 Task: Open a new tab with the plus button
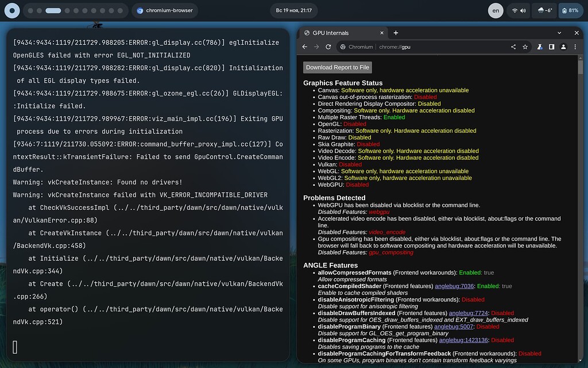coord(396,33)
